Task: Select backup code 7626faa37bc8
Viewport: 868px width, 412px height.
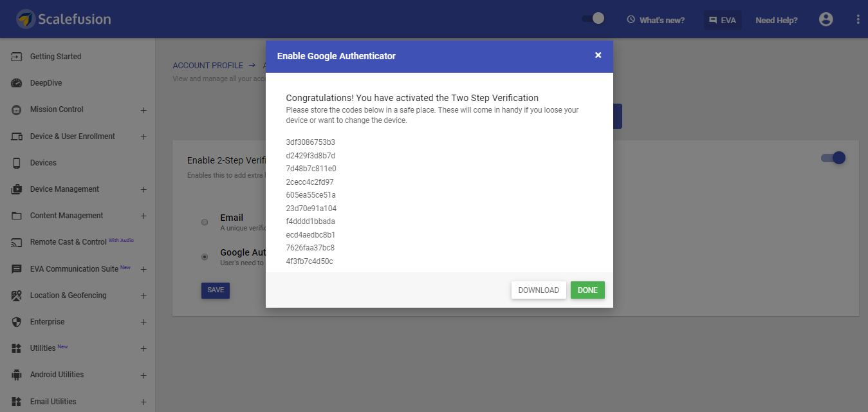Action: [310, 248]
